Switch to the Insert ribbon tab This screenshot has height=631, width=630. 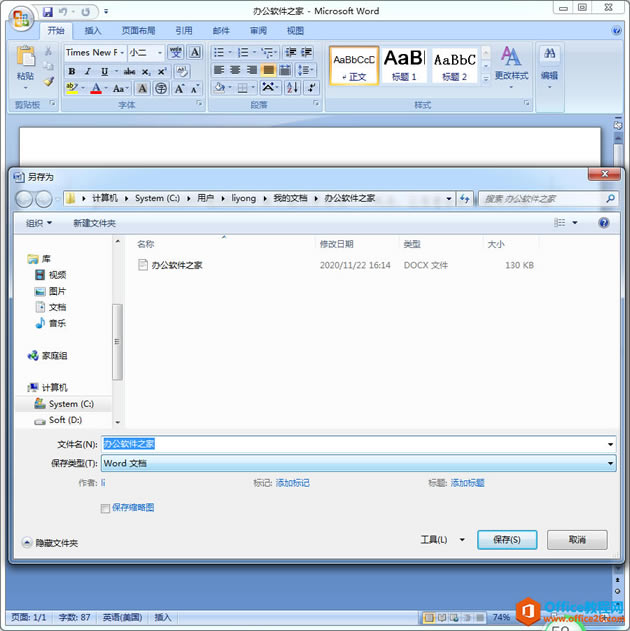pyautogui.click(x=93, y=31)
